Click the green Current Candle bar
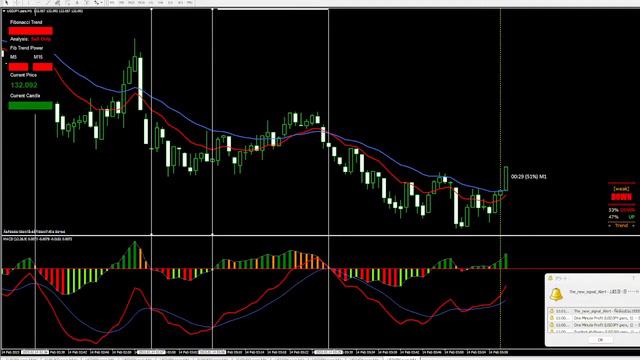Screen dimensions: 640x360 pos(31,105)
